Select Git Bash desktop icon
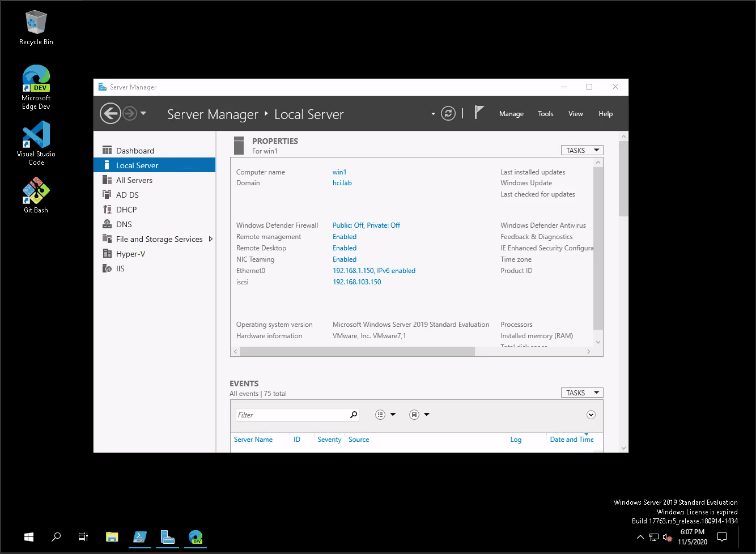The width and height of the screenshot is (756, 554). point(36,195)
